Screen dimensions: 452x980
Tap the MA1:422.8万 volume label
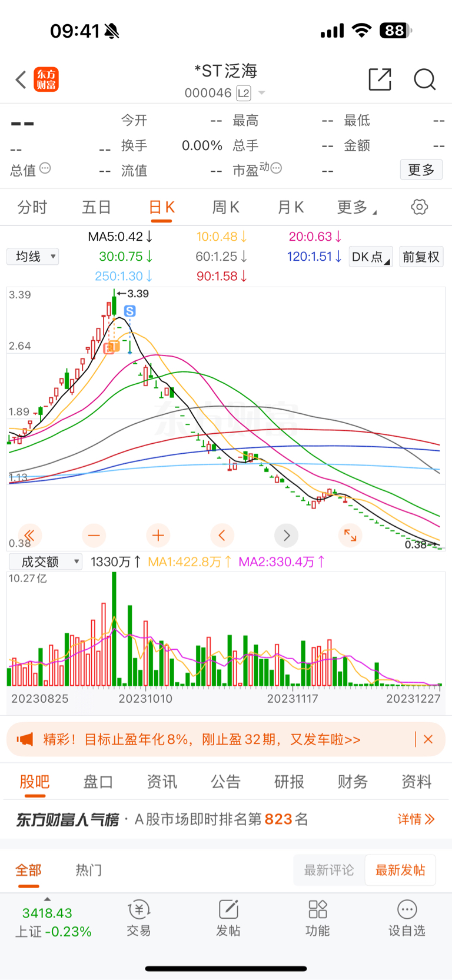190,562
